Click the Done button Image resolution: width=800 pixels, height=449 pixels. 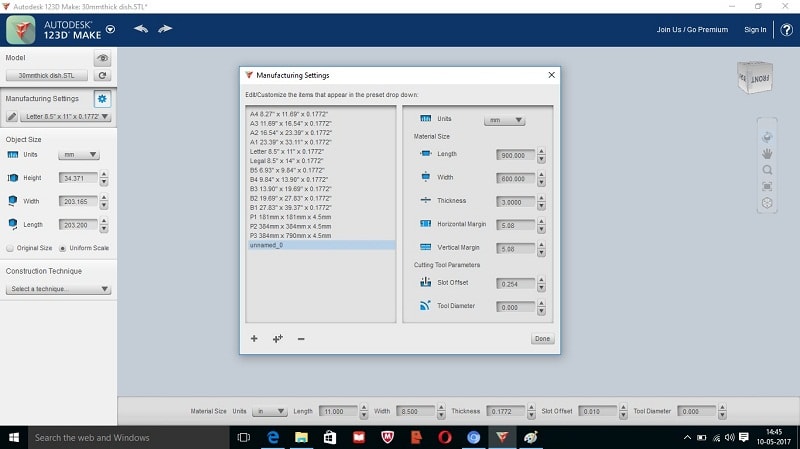tap(542, 339)
